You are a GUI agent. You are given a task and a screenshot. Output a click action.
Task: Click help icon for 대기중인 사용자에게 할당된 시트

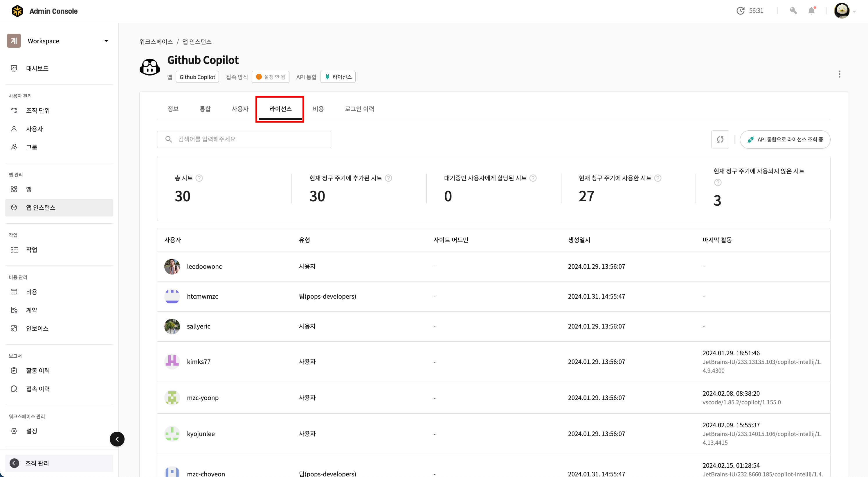point(533,178)
